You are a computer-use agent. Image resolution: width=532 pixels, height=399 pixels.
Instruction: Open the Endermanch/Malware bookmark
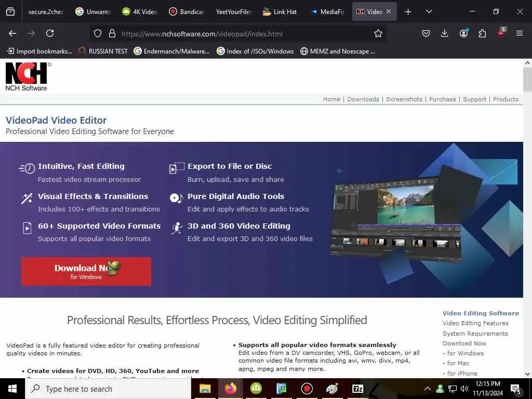[171, 51]
